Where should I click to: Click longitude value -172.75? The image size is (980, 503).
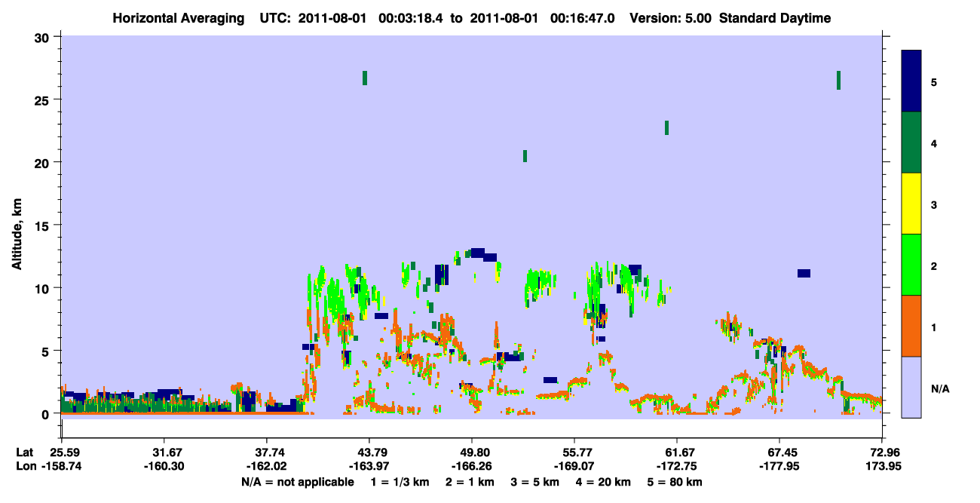point(677,466)
